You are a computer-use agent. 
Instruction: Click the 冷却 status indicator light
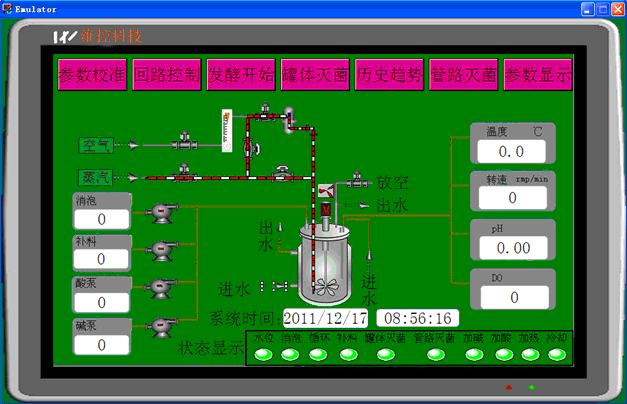557,354
